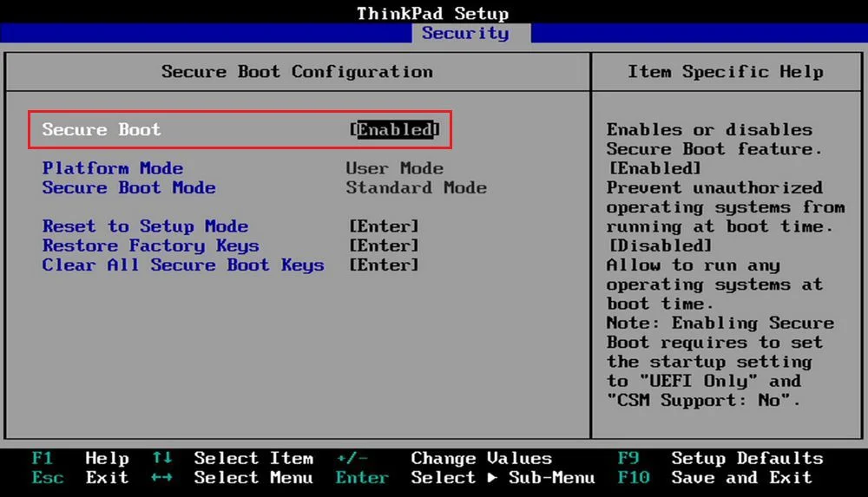Activate Enter option for Restore Factory Keys

point(384,245)
